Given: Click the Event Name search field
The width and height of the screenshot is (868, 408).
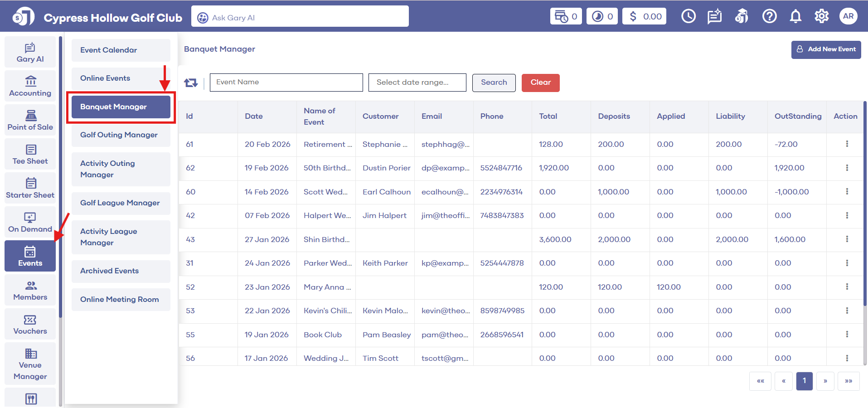Looking at the screenshot, I should click(286, 83).
